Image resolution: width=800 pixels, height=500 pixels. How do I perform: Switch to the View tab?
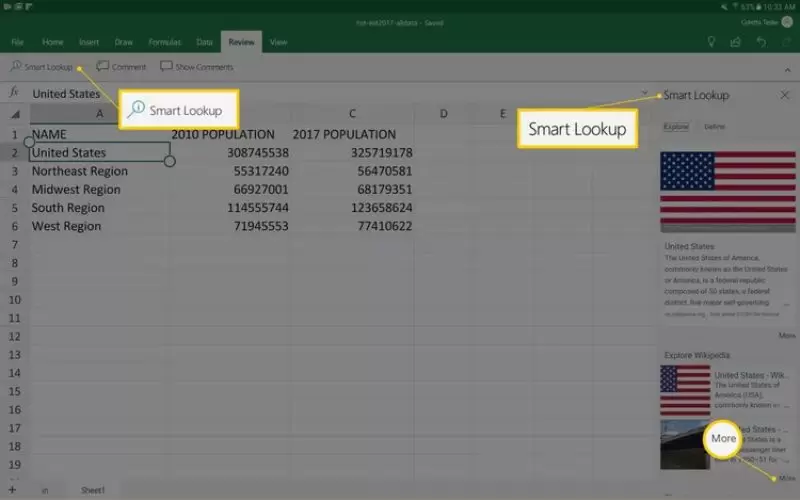(279, 42)
